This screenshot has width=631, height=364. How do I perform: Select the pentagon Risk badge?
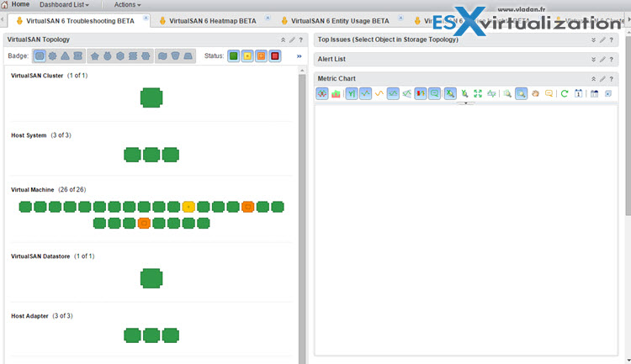94,56
